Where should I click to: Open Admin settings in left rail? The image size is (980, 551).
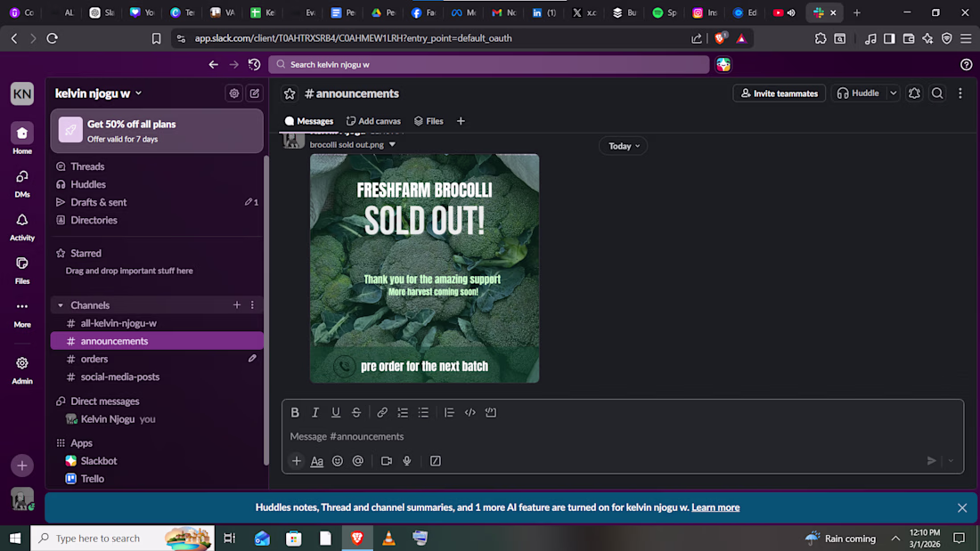click(x=22, y=369)
